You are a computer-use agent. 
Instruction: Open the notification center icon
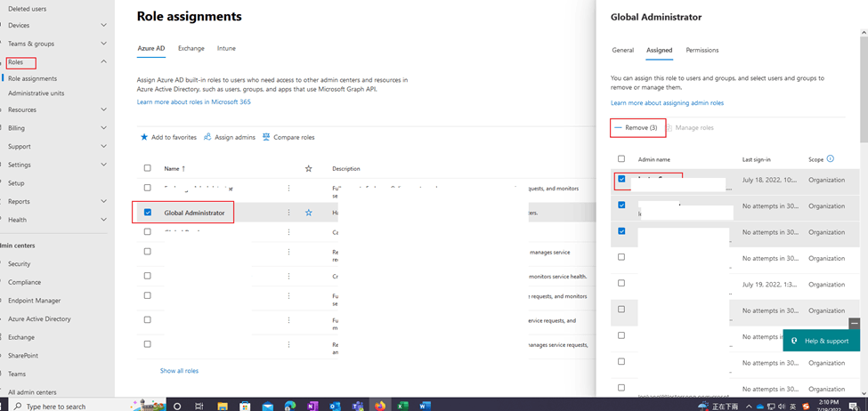pos(853,407)
